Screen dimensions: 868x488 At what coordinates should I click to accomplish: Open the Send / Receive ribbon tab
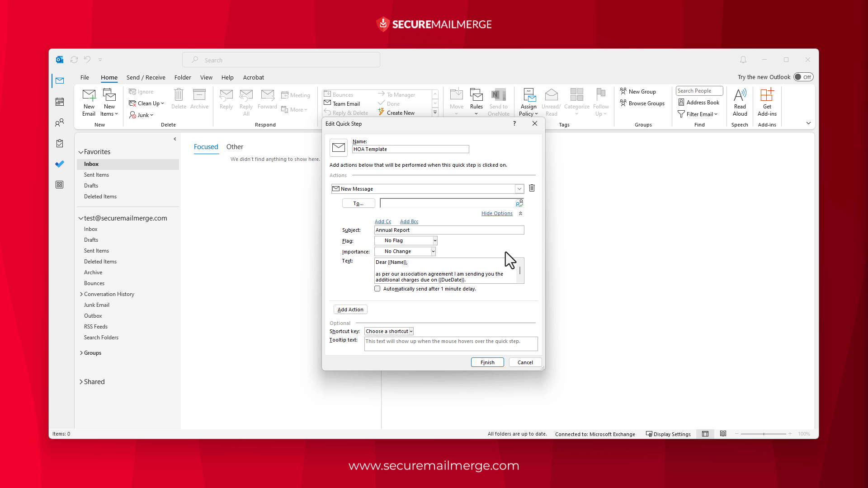pyautogui.click(x=146, y=77)
